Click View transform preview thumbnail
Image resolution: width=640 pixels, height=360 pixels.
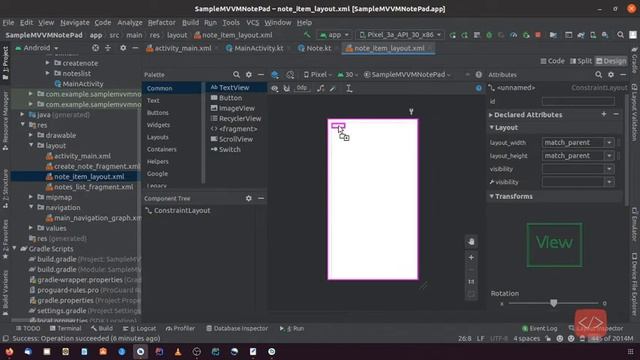pos(554,245)
